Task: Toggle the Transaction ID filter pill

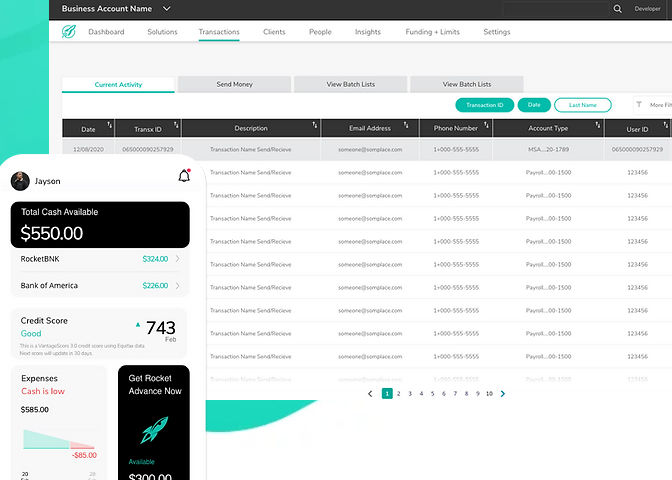Action: pyautogui.click(x=484, y=105)
